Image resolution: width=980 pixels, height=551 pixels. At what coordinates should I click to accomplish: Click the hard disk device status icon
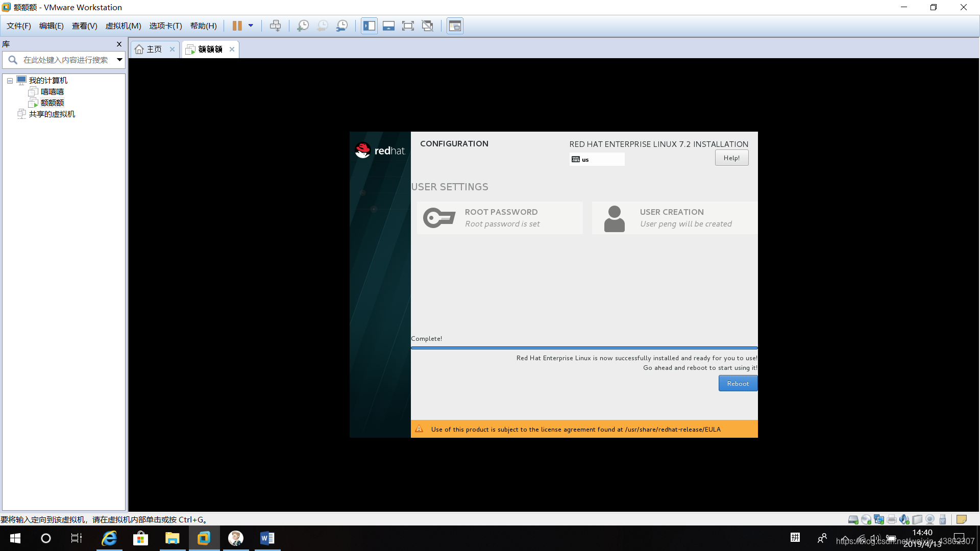[x=853, y=519]
